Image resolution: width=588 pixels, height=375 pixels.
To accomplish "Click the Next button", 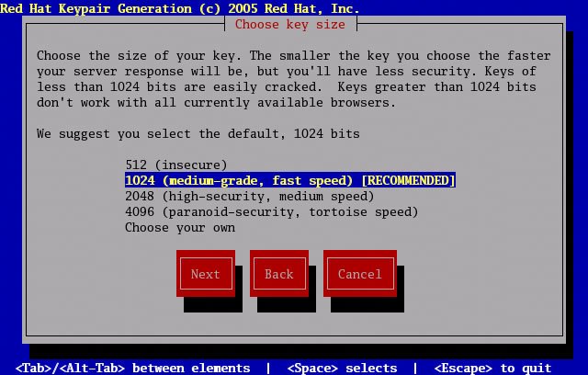I will click(206, 274).
